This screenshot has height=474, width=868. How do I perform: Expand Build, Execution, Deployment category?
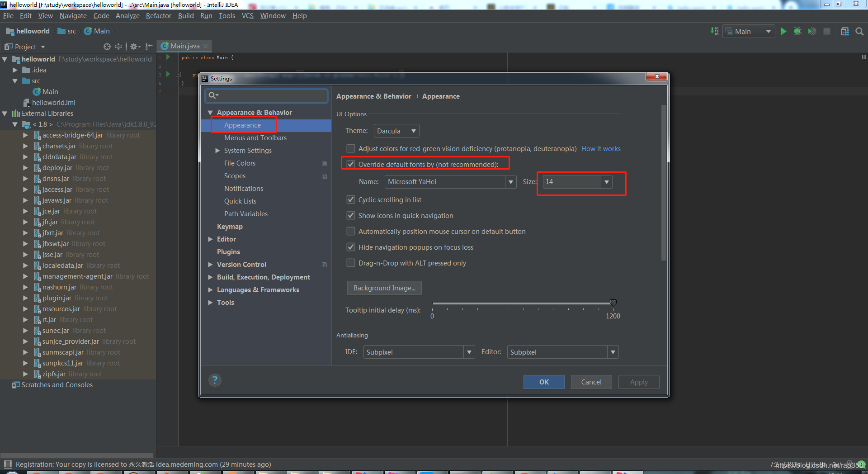210,277
